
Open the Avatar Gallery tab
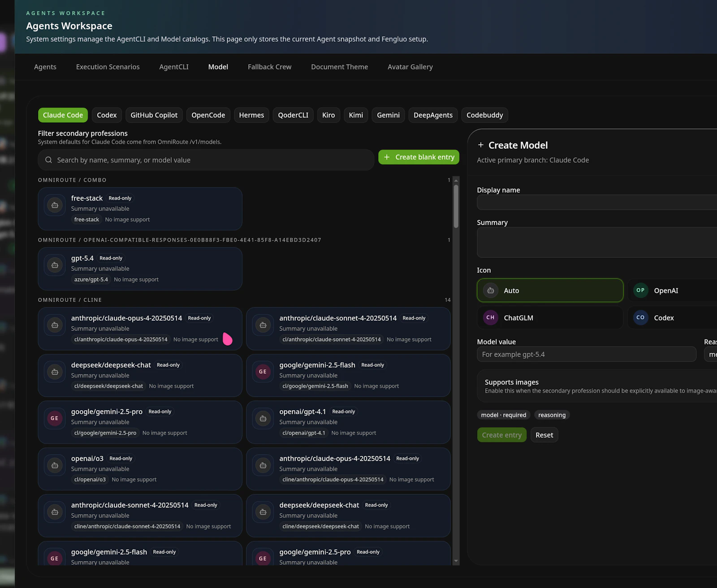pos(410,67)
